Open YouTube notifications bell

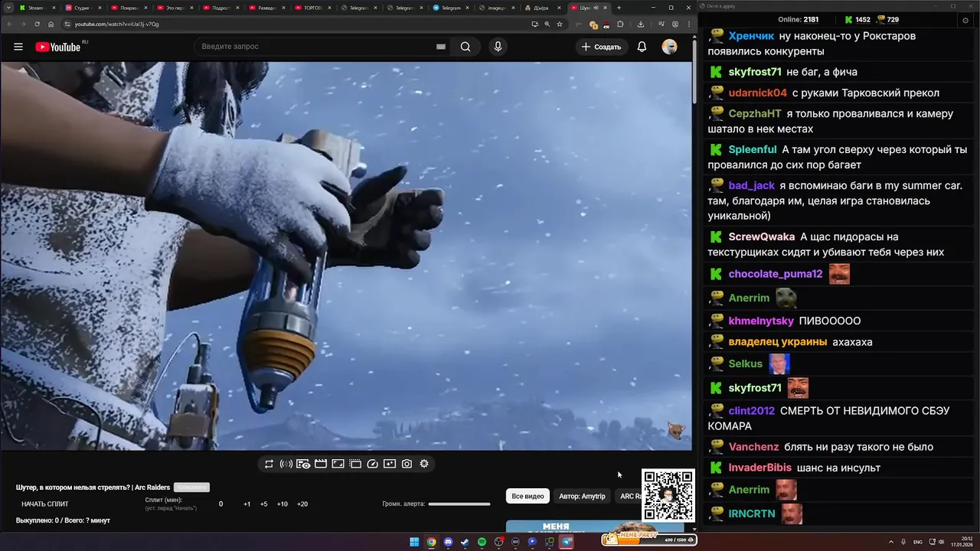click(x=642, y=47)
